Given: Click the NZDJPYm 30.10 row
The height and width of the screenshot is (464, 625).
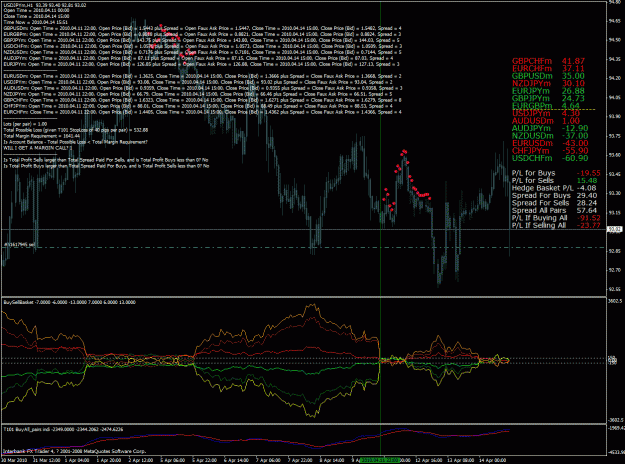Looking at the screenshot, I should point(548,83).
